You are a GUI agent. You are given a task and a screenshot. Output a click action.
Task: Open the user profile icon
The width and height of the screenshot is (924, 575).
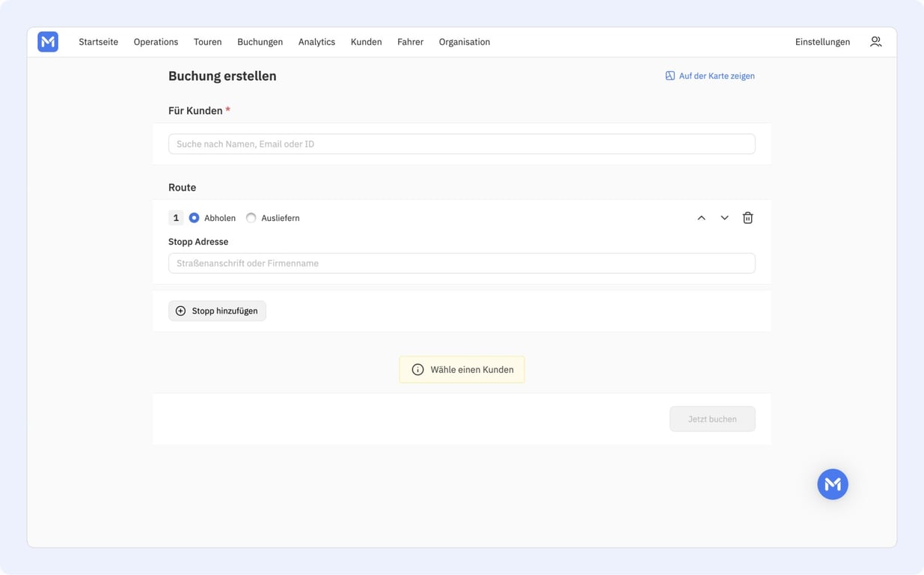coord(875,42)
